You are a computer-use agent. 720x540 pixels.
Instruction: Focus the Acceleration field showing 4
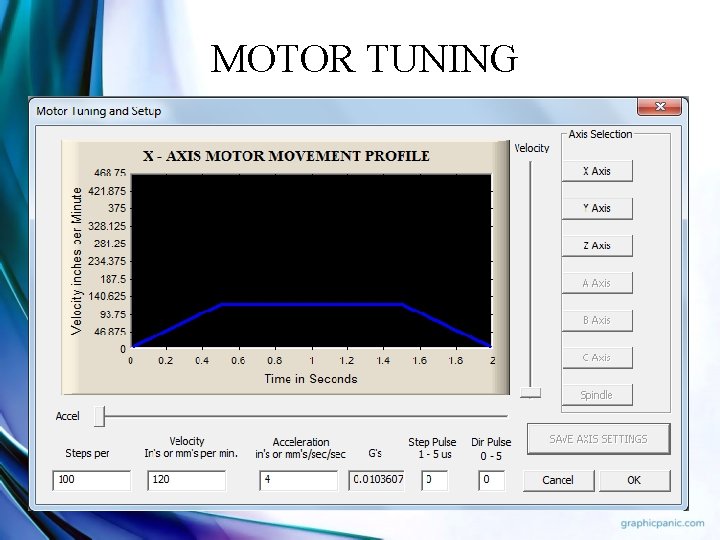click(x=298, y=480)
